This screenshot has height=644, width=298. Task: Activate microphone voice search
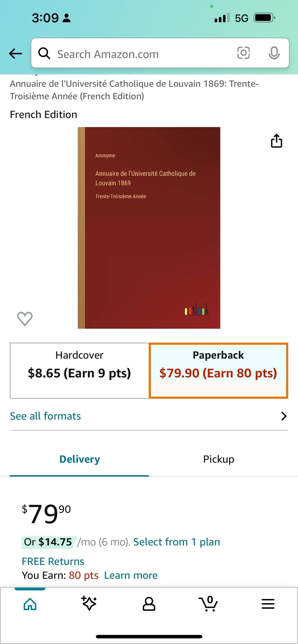274,53
